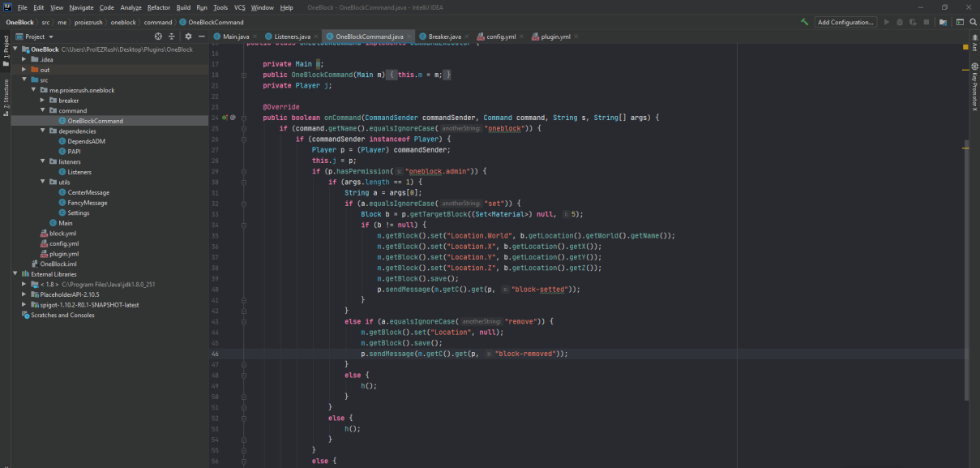The width and height of the screenshot is (980, 468).
Task: Select FancyMessage class in project tree
Action: pyautogui.click(x=88, y=203)
